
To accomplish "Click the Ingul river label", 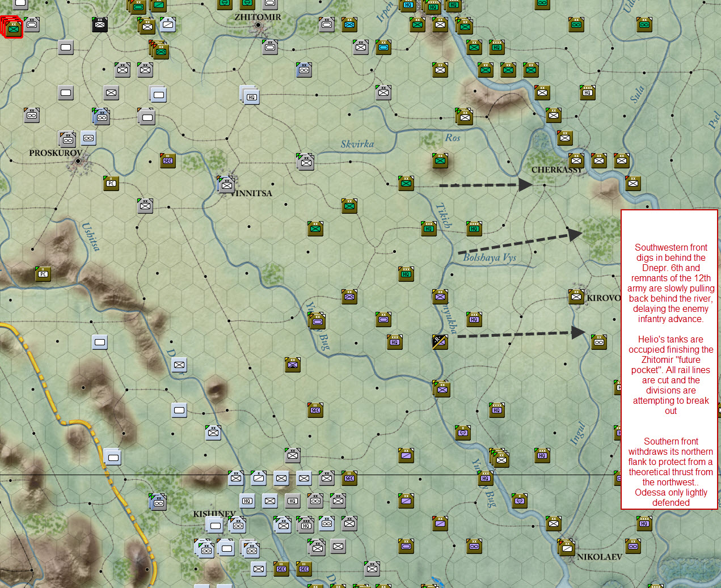I will pos(577,433).
